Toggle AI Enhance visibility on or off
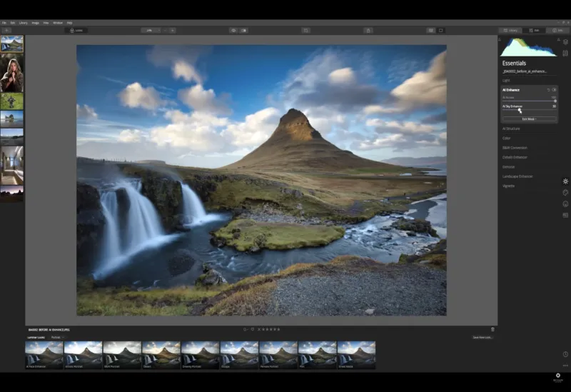Viewport: 571px width, 392px height. point(554,90)
